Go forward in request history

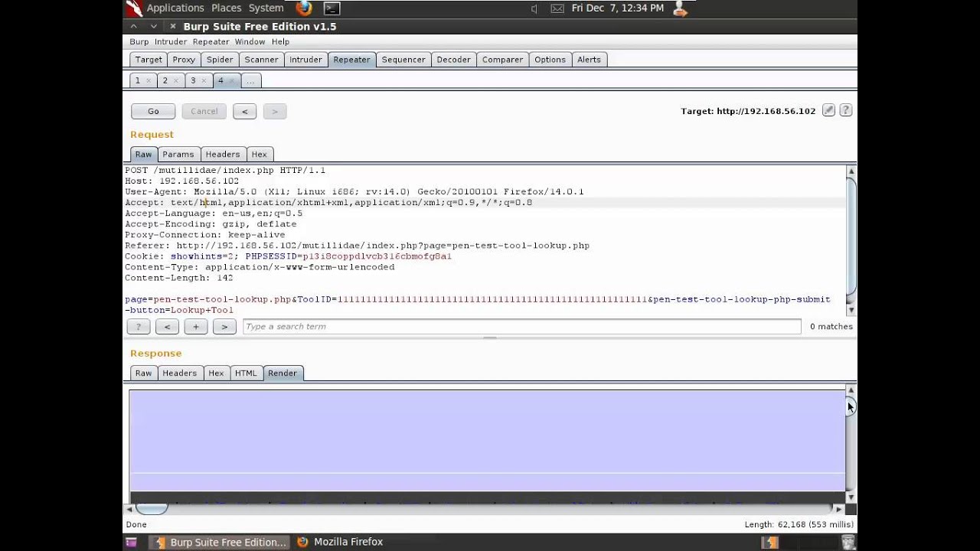point(275,112)
